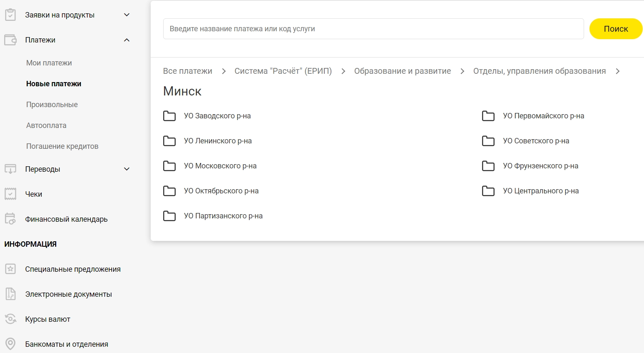Select Новые платежи submenu item
Viewport: 644px width, 353px height.
54,84
